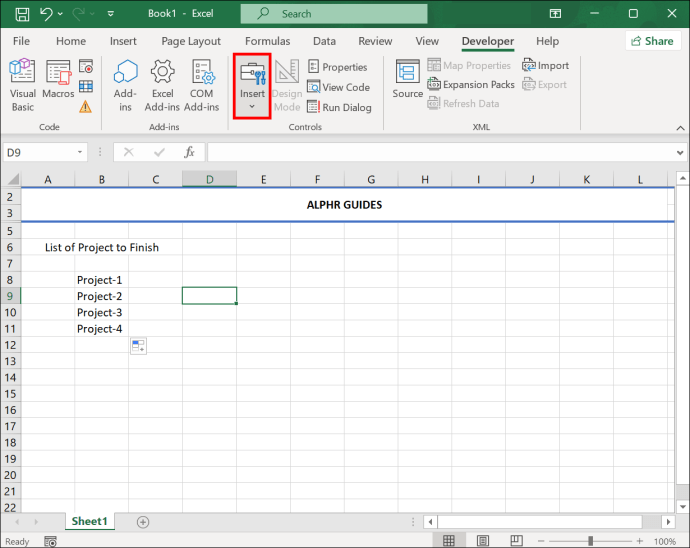
Task: Select the Project-3 cell
Action: 102,313
